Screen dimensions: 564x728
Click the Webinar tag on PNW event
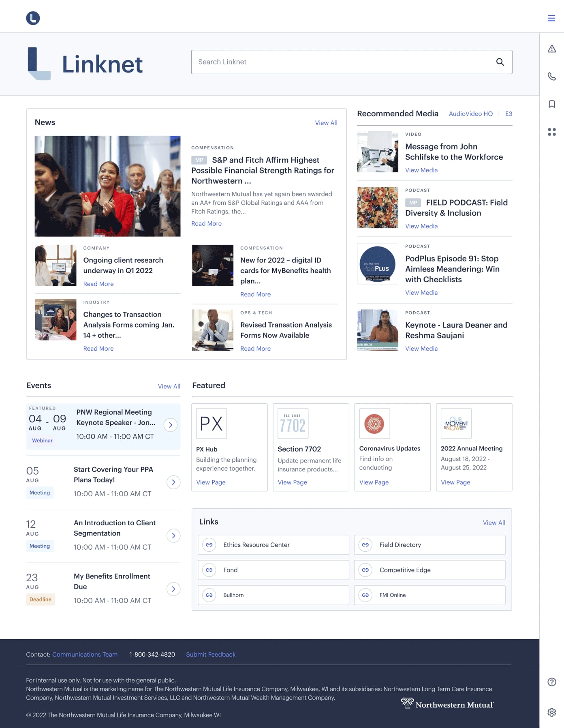point(42,441)
